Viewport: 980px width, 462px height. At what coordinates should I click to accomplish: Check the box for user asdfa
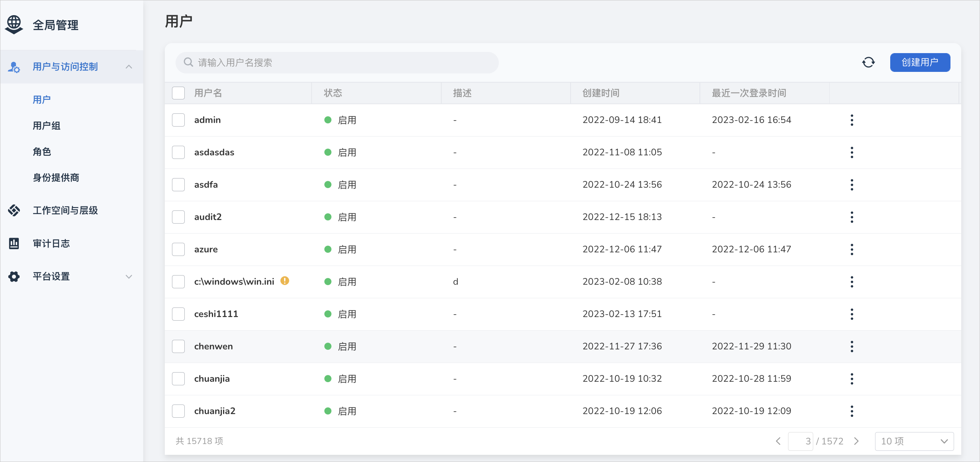[x=178, y=185]
